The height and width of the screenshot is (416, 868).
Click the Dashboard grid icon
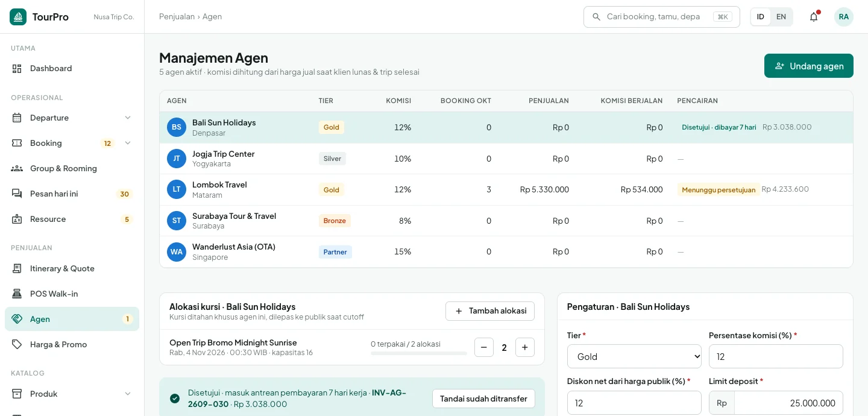(17, 68)
